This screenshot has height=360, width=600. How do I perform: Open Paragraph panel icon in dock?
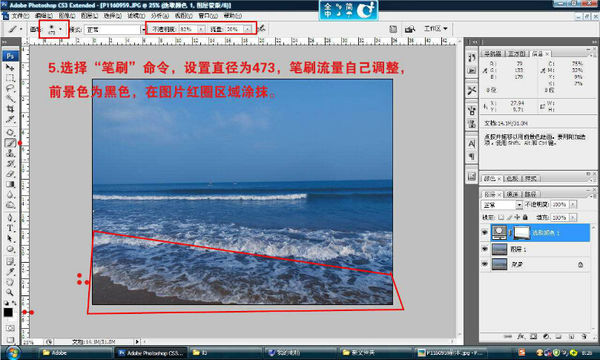471,156
